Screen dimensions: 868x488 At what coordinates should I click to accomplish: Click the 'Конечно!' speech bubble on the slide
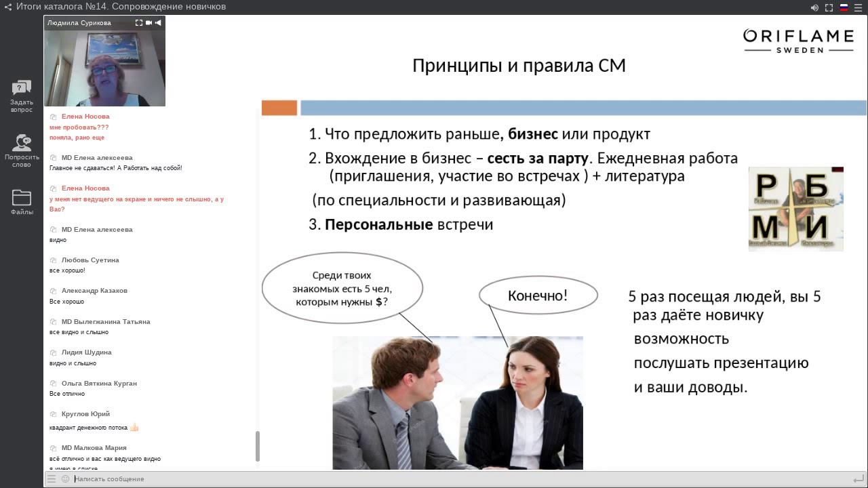538,296
